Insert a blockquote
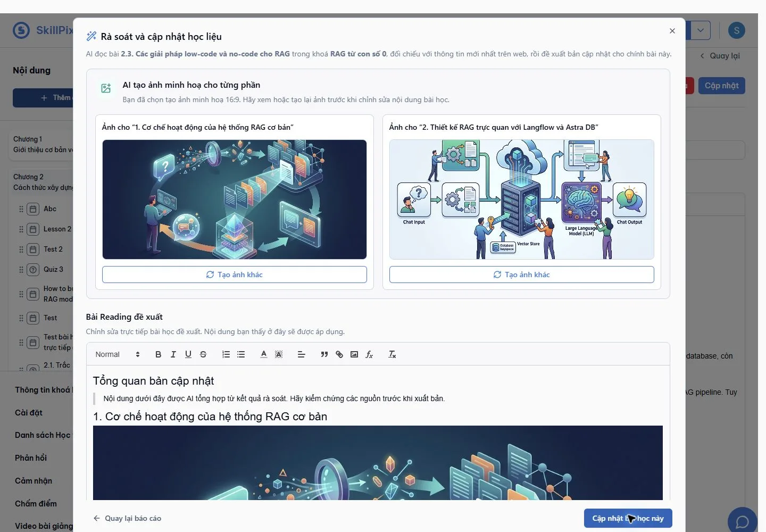This screenshot has width=766, height=532. pos(324,354)
